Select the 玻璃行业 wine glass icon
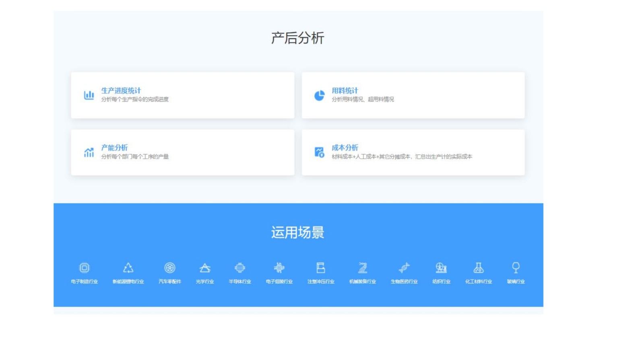 click(x=516, y=268)
